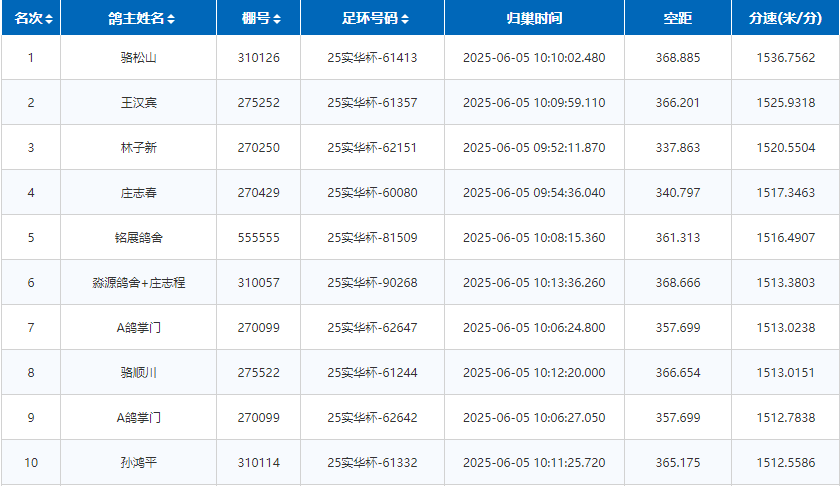Select ring number 25实华杯-62642
The image size is (840, 486).
pos(372,418)
